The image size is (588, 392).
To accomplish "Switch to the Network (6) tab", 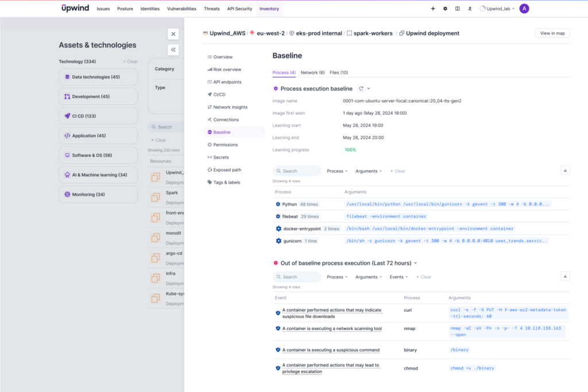I will pyautogui.click(x=312, y=72).
